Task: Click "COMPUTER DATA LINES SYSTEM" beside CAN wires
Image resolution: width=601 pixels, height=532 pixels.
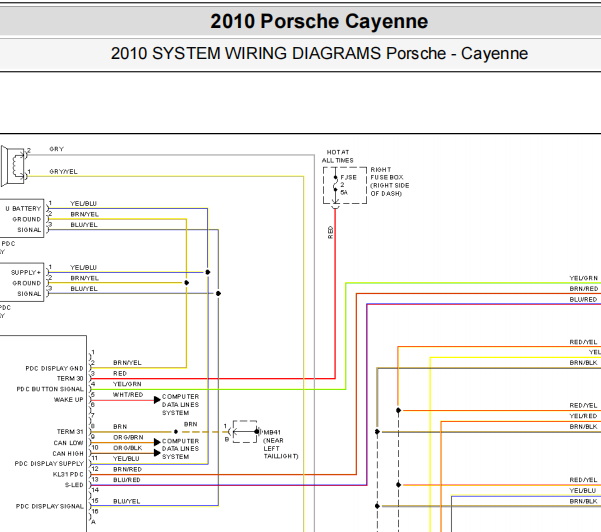Action: [x=181, y=449]
